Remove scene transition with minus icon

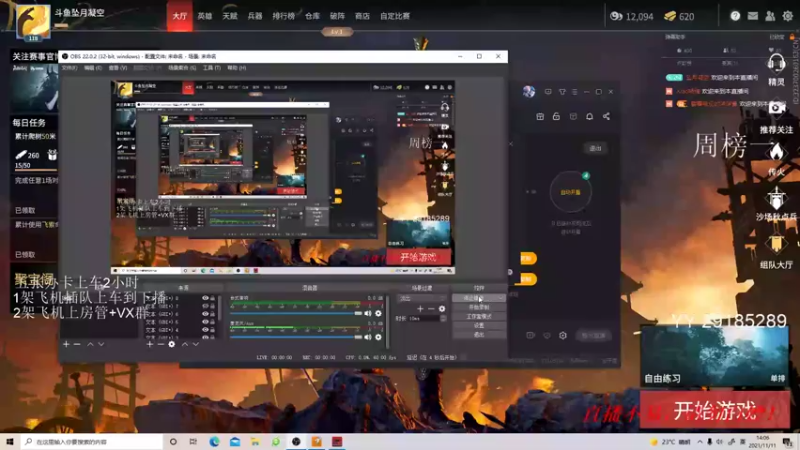pos(431,309)
